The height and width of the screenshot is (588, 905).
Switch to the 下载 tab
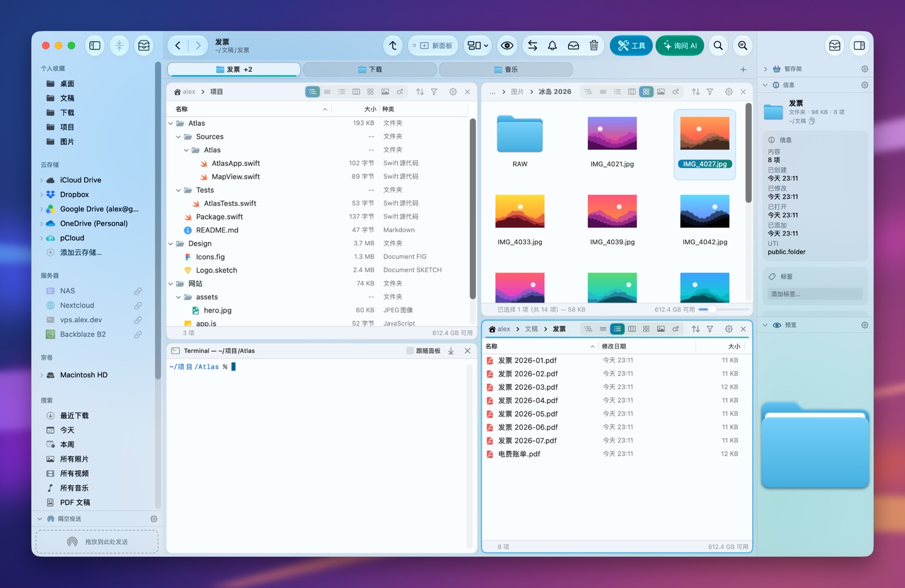(x=370, y=70)
